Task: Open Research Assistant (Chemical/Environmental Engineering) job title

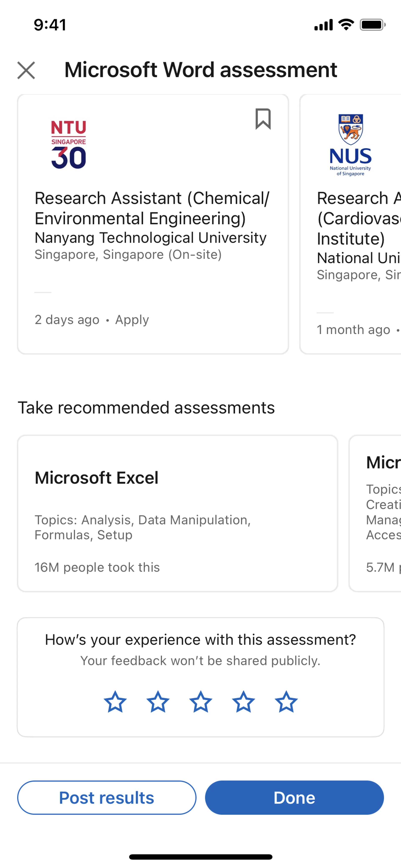Action: (152, 208)
